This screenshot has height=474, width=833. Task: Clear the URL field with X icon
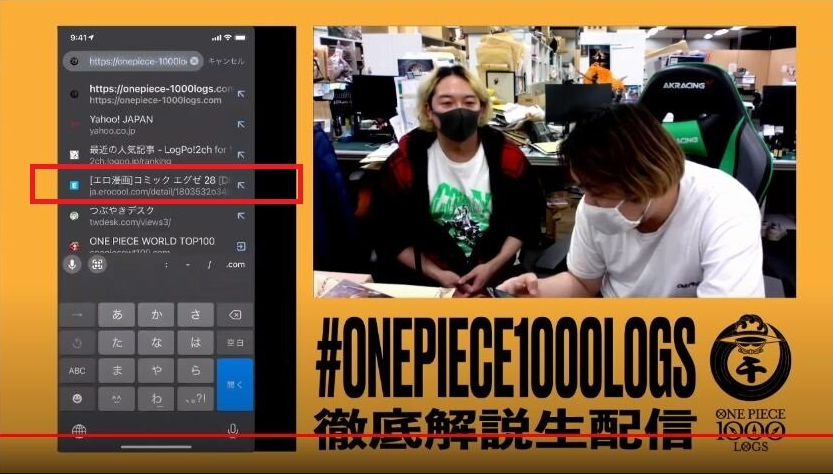point(194,61)
